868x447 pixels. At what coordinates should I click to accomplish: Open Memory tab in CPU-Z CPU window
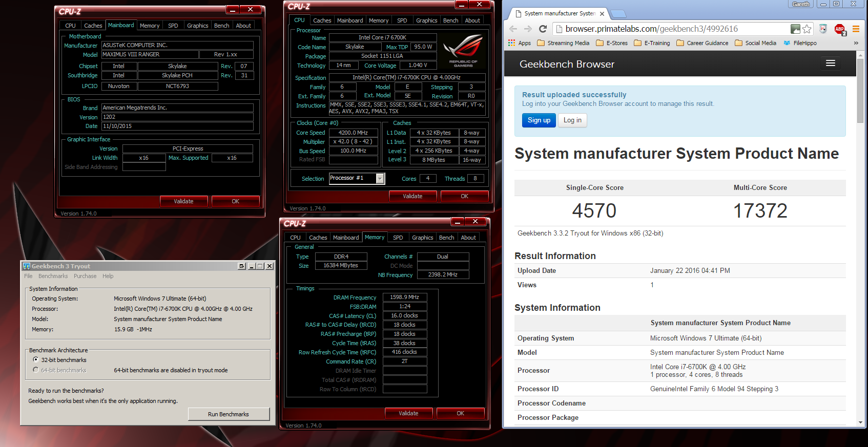click(x=379, y=20)
